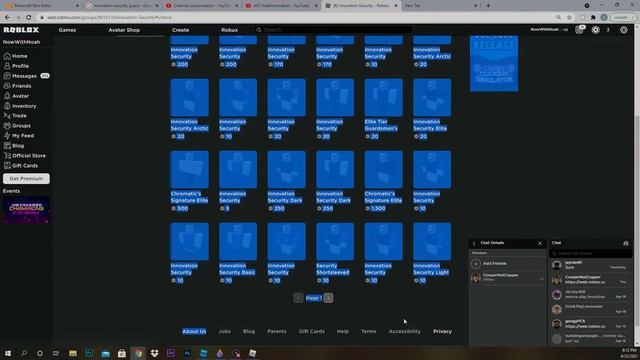Open the About Us footer link
The height and width of the screenshot is (360, 640).
coord(194,331)
